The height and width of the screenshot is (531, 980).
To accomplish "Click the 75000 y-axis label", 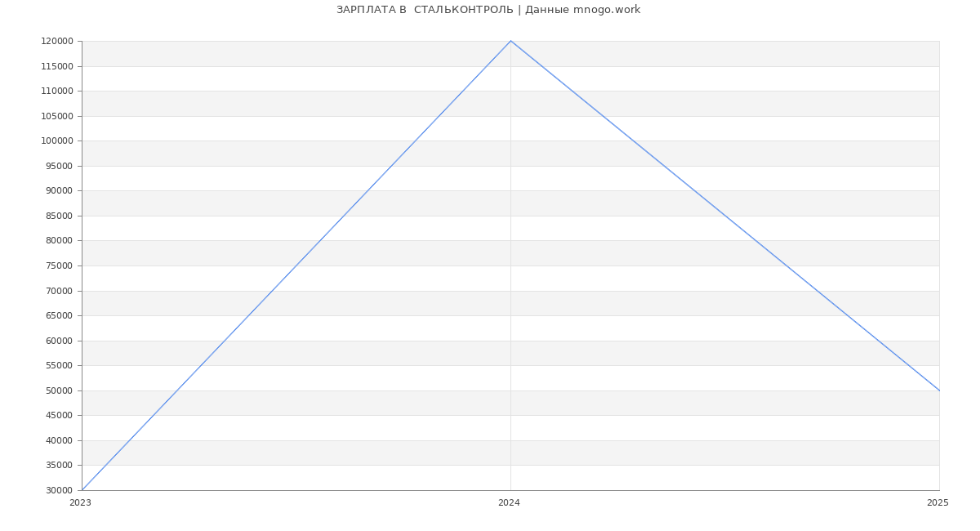I will click(60, 265).
